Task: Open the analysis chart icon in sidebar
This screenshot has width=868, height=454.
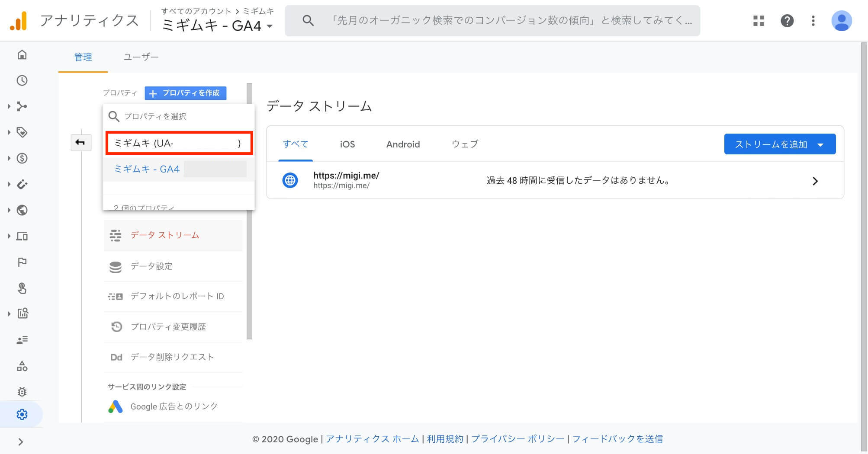Action: click(23, 313)
